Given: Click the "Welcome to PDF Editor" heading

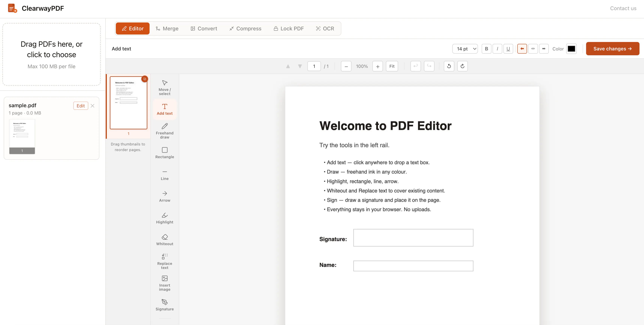Looking at the screenshot, I should tap(385, 126).
